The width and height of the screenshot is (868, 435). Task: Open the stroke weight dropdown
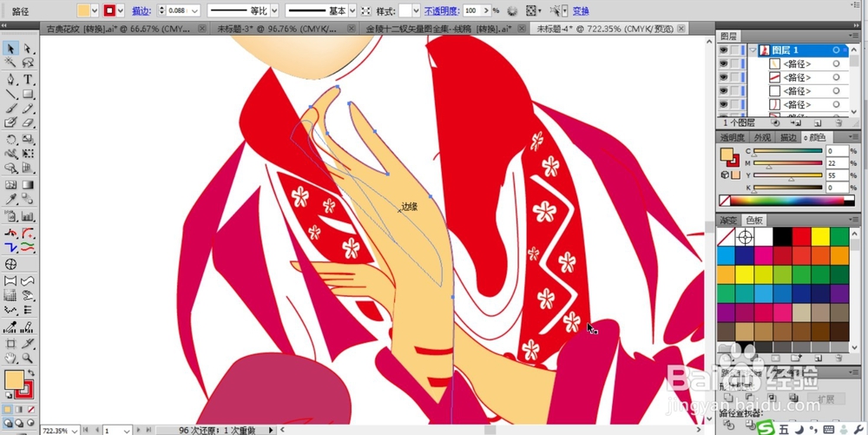pyautogui.click(x=194, y=10)
